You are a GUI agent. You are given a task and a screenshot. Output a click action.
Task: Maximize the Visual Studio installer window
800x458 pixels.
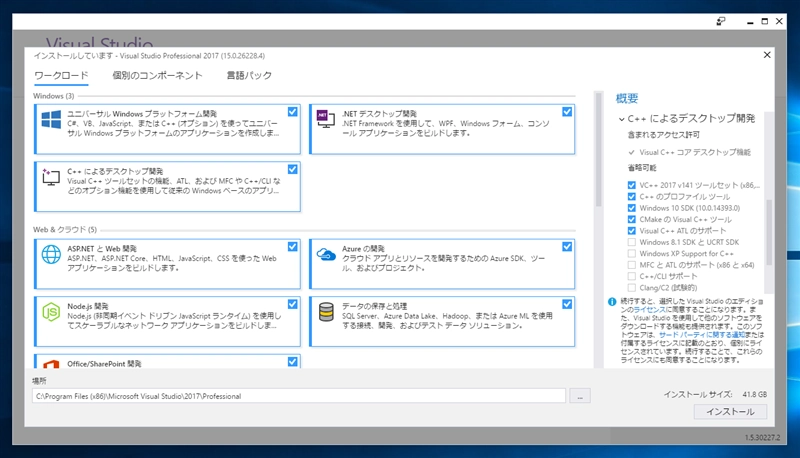tap(764, 21)
